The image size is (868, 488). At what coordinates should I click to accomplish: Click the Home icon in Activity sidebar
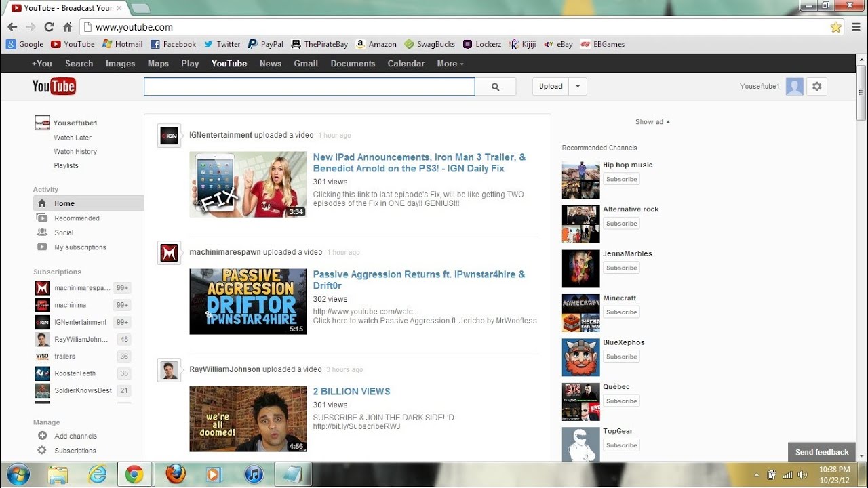click(x=42, y=203)
